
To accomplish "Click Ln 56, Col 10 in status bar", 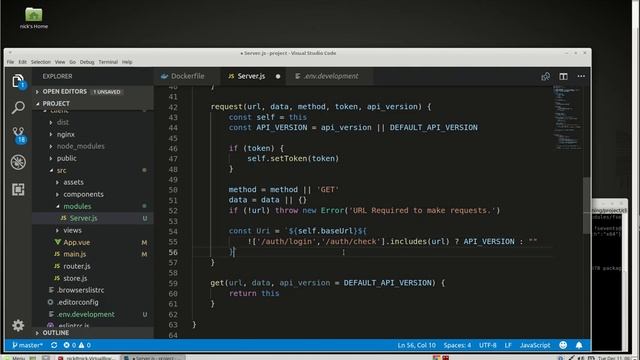I will coord(416,345).
